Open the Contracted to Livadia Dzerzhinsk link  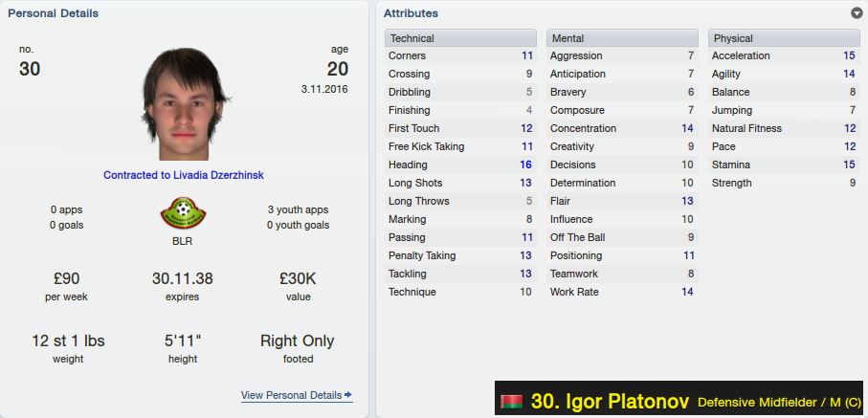183,175
